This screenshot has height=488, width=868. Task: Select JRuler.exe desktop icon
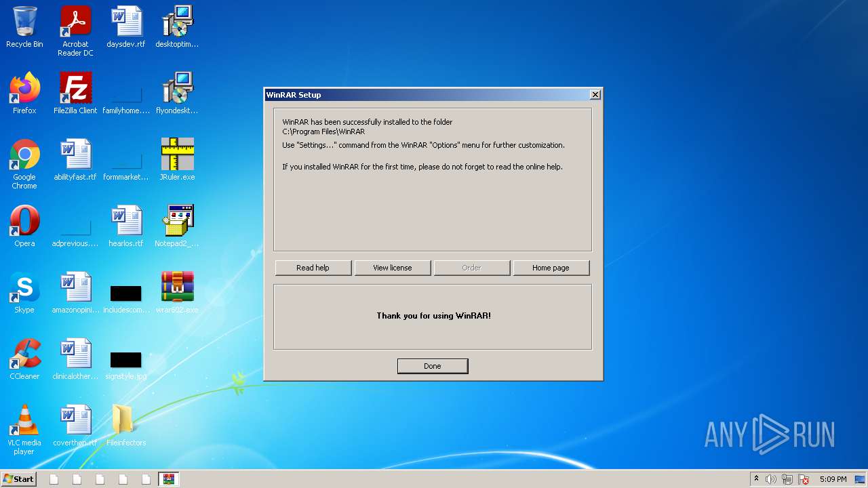tap(177, 160)
